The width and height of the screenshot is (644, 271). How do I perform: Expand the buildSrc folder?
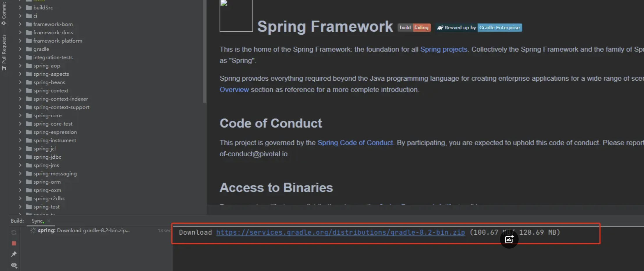pos(20,8)
